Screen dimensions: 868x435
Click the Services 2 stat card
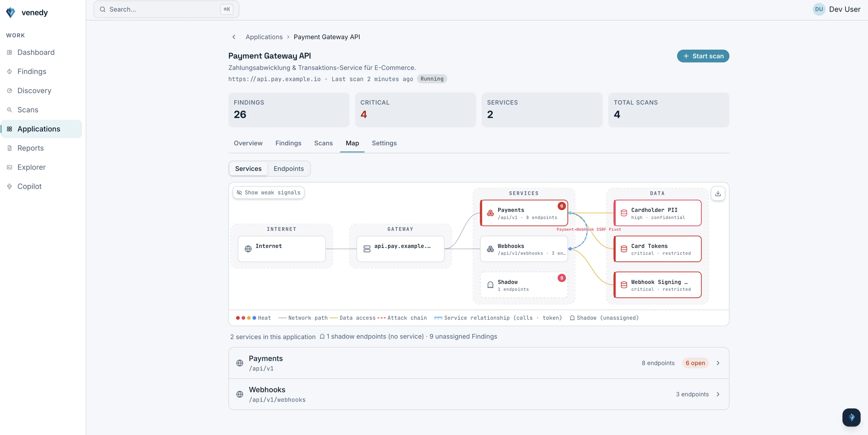(542, 110)
